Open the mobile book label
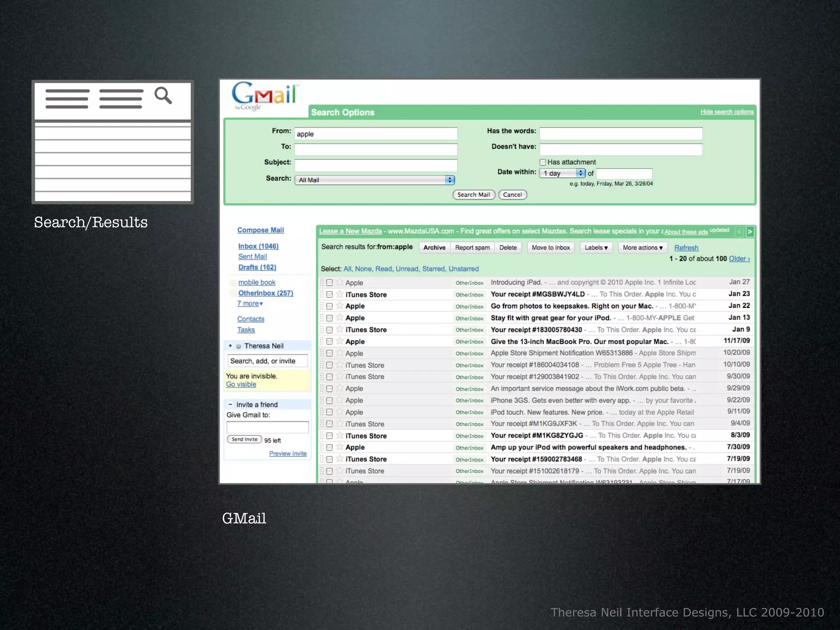Viewport: 840px width, 630px height. pos(257,282)
